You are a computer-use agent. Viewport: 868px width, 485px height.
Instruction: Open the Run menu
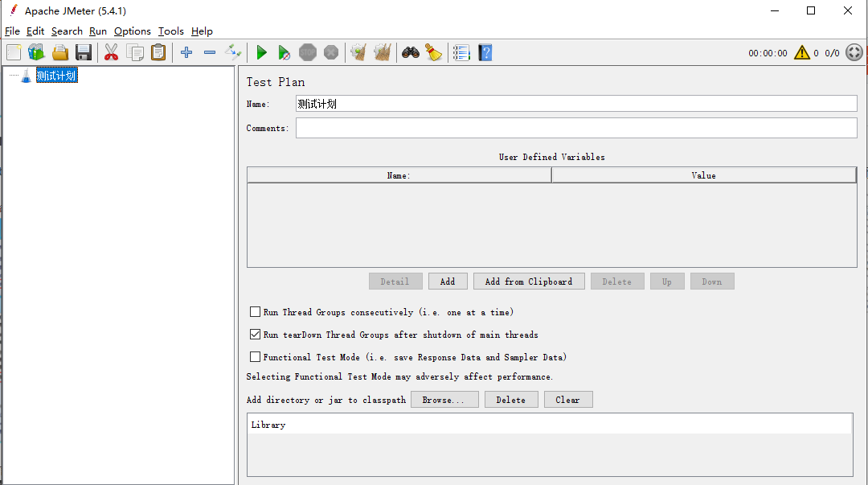click(x=98, y=31)
